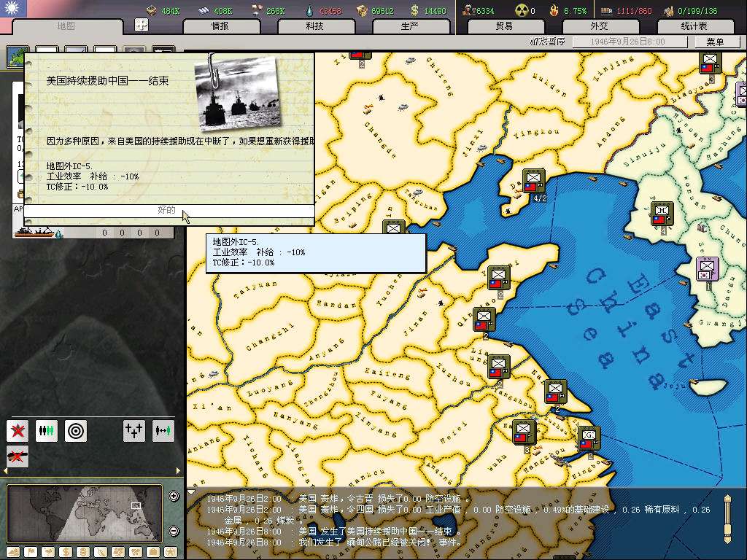747x560 pixels.
Task: Click the metal bars resource icon showing 408K
Action: pos(204,10)
